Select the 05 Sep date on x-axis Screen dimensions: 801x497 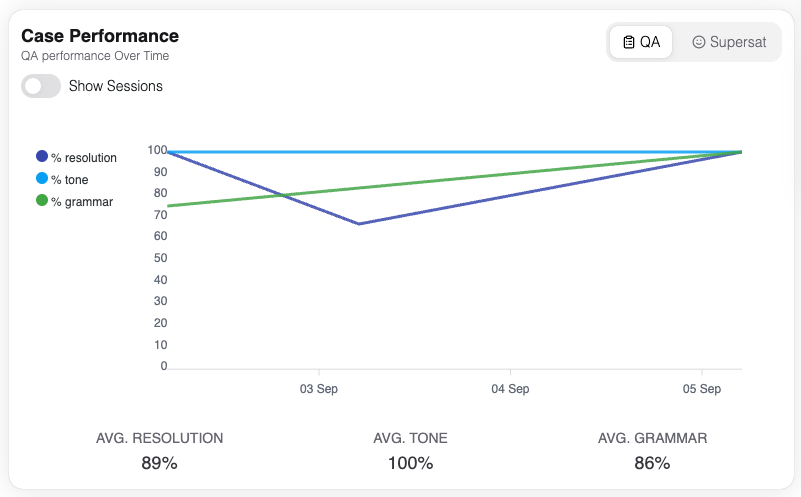tap(703, 388)
